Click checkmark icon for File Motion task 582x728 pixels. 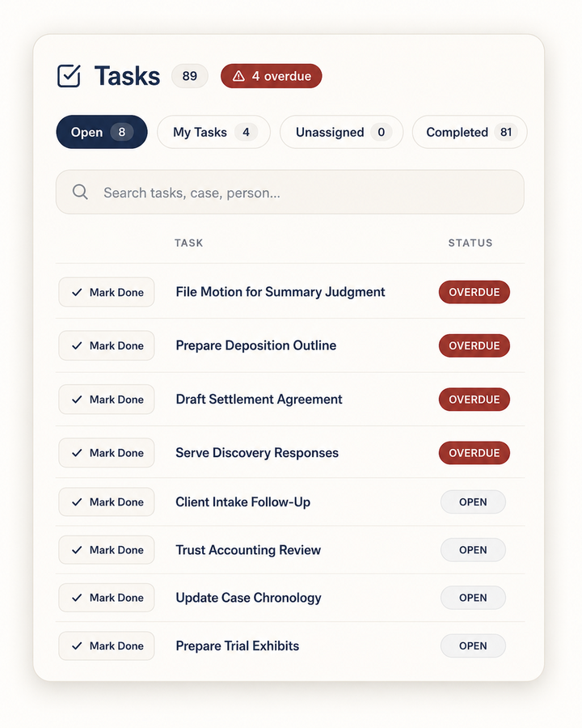pos(77,292)
